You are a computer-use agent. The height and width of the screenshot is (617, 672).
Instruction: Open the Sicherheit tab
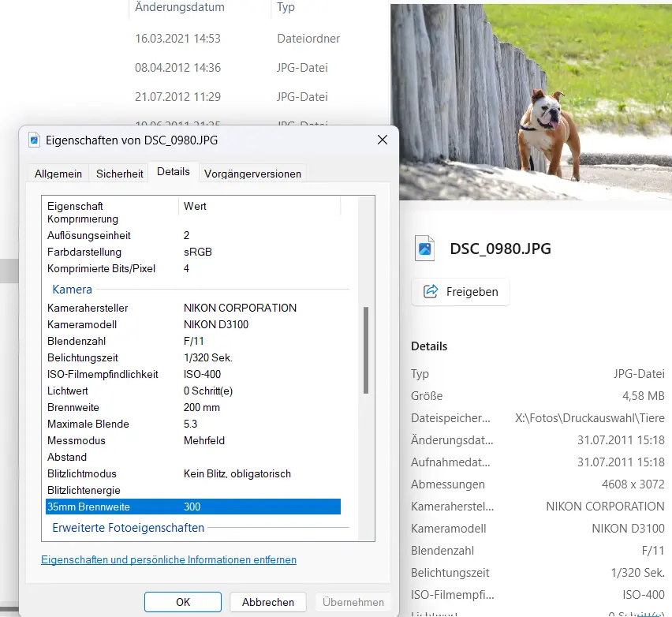click(120, 174)
